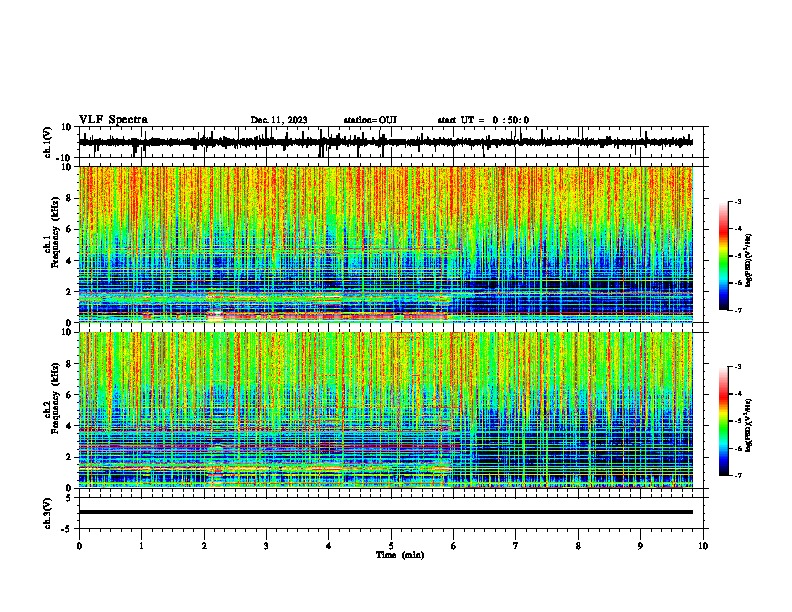Click the ch.1 spectrogram color bar

pos(724,256)
